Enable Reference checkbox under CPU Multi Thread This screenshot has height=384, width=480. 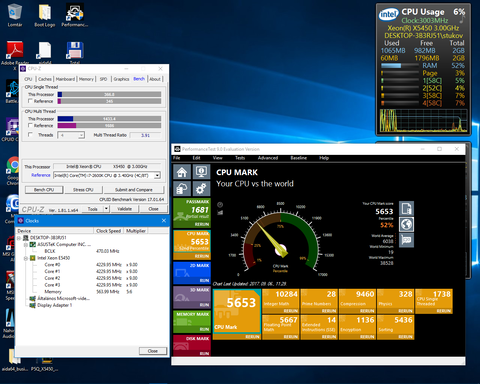[x=30, y=125]
